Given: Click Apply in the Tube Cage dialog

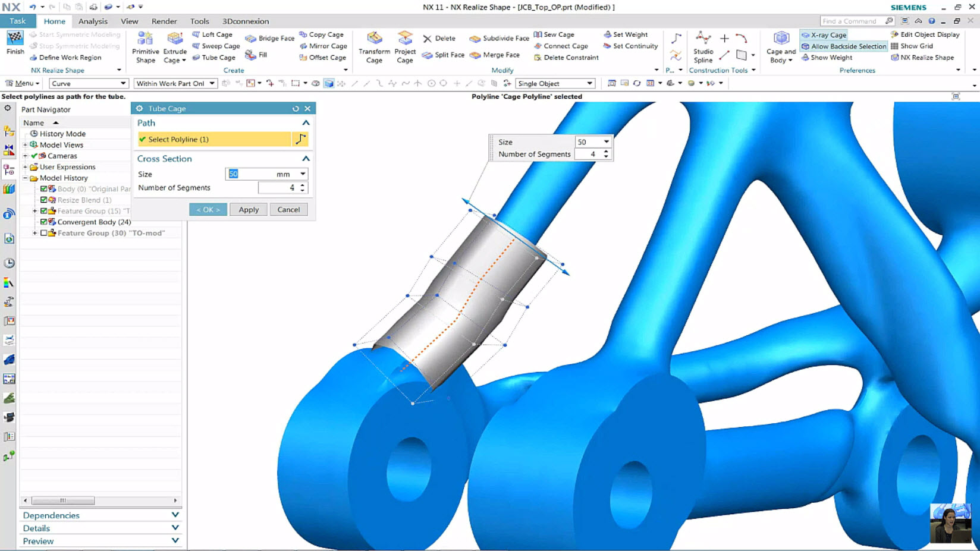Looking at the screenshot, I should 248,209.
